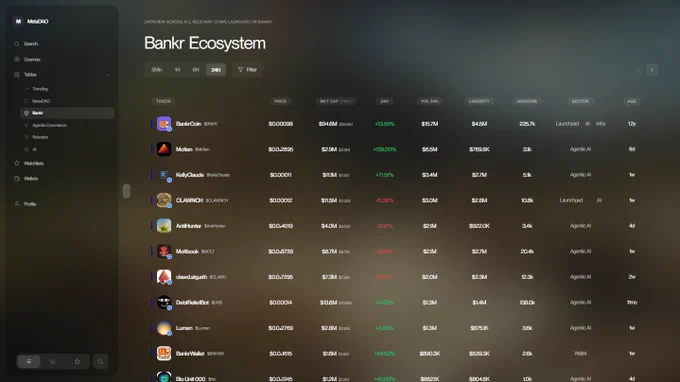Click the KellyClaude token logo
This screenshot has height=382, width=680.
tap(164, 175)
